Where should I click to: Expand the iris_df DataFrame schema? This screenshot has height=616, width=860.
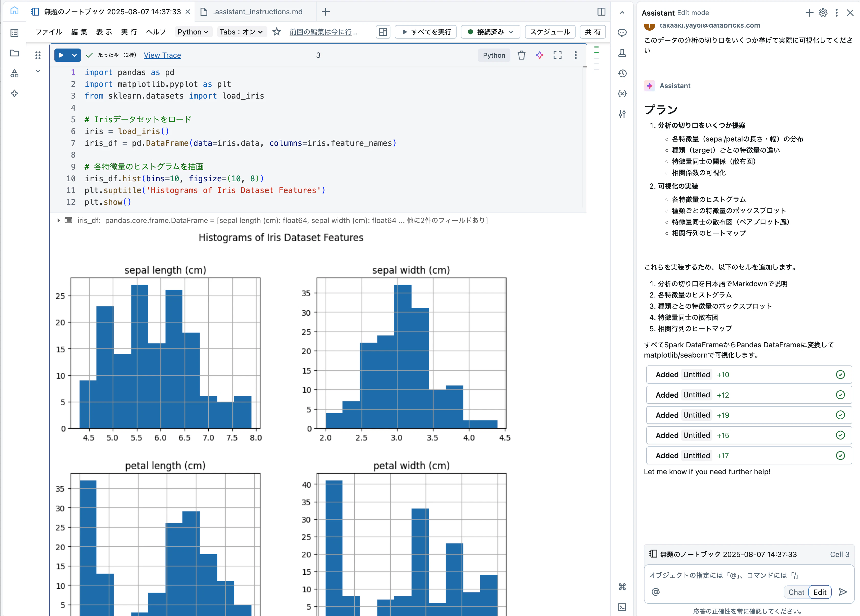pyautogui.click(x=58, y=220)
